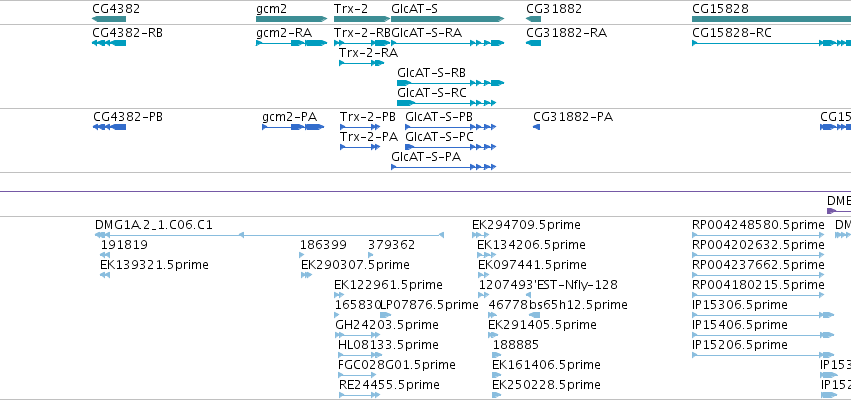Image resolution: width=851 pixels, height=400 pixels.
Task: Select the CG15828-RC transcript label
Action: coord(732,33)
